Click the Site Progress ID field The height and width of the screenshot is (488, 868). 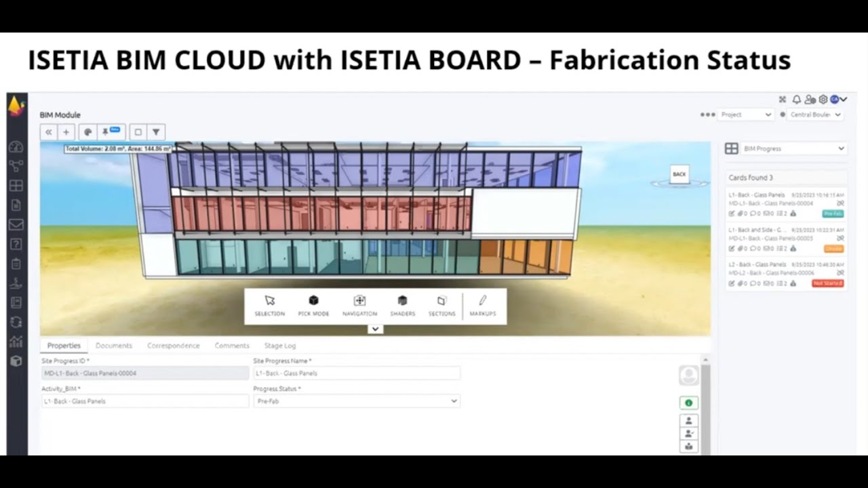pos(145,373)
